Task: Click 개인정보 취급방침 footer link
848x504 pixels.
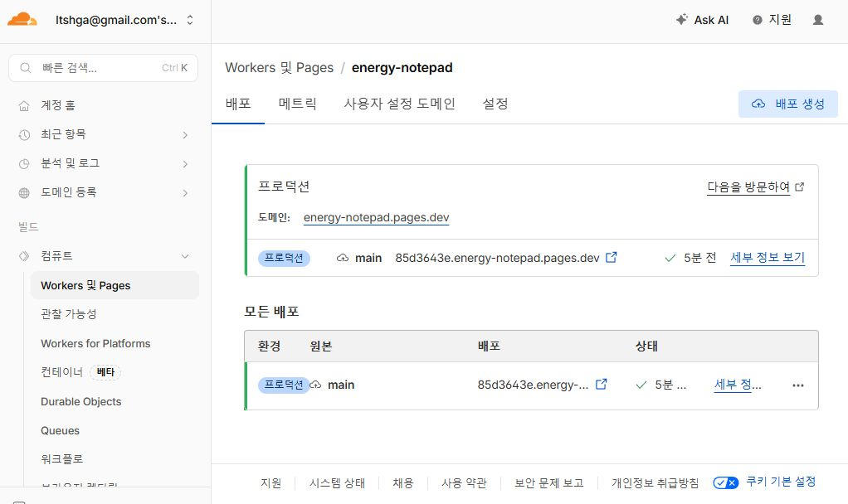Action: point(655,483)
